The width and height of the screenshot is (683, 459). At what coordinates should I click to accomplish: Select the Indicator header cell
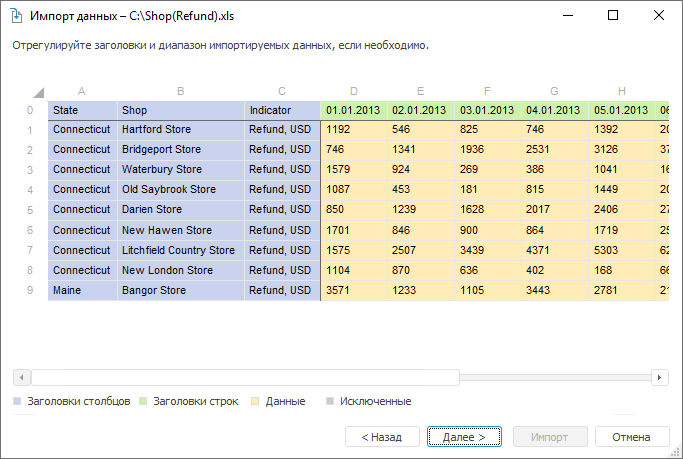(x=282, y=110)
